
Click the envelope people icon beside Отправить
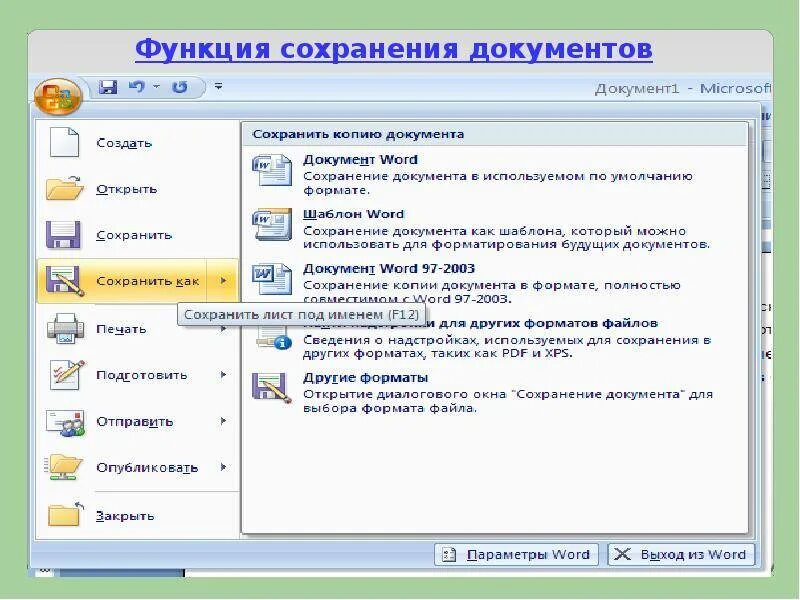click(65, 422)
